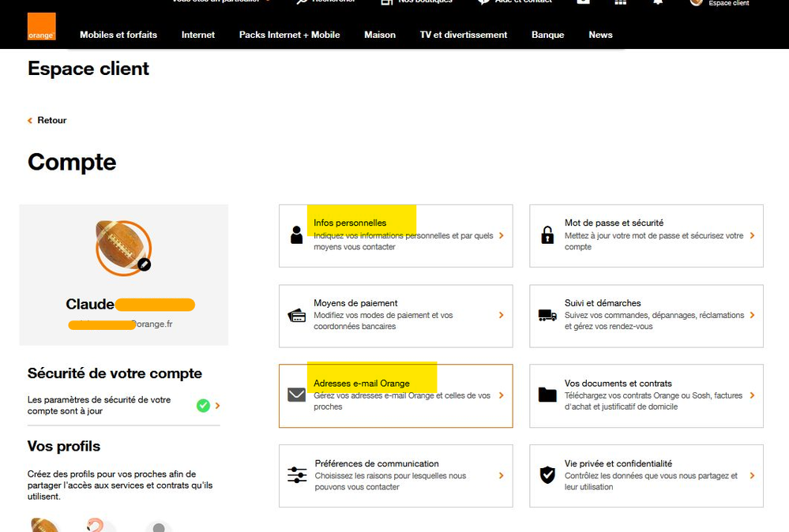789x532 pixels.
Task: Expand the Suivi et démarches chevron
Action: [752, 315]
